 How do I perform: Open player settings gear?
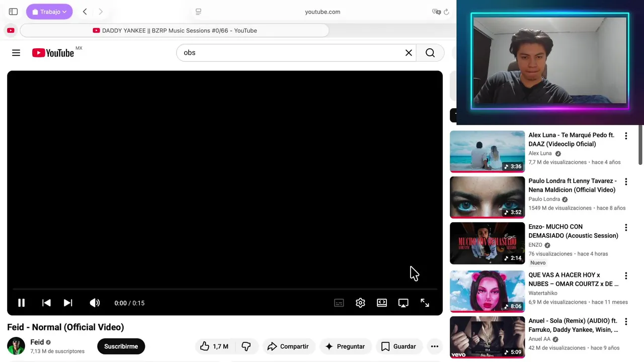(x=360, y=303)
